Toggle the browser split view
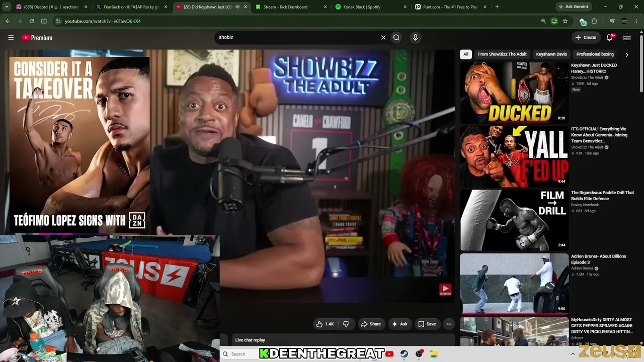Viewport: 644px width, 362px height. tap(44, 21)
